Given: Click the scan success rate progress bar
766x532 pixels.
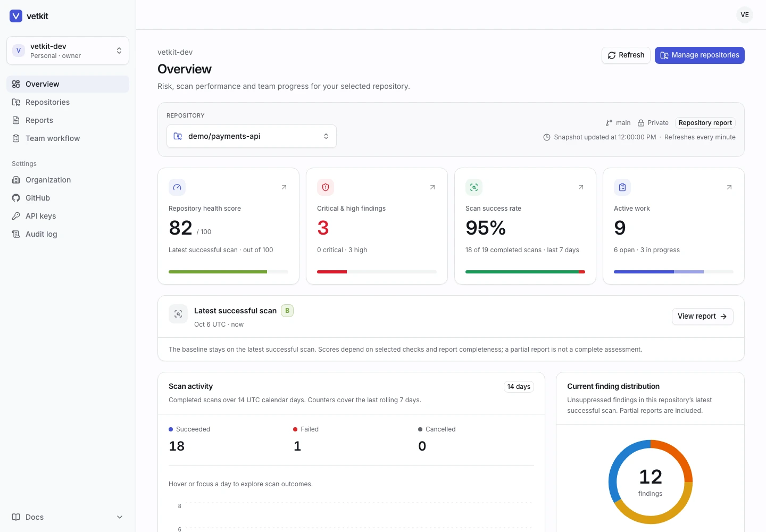Looking at the screenshot, I should tap(525, 272).
